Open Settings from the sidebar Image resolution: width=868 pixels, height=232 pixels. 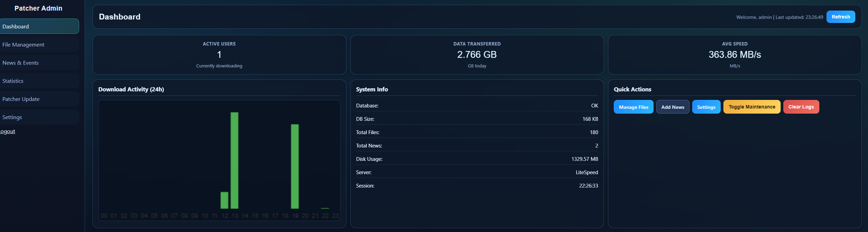pyautogui.click(x=39, y=117)
